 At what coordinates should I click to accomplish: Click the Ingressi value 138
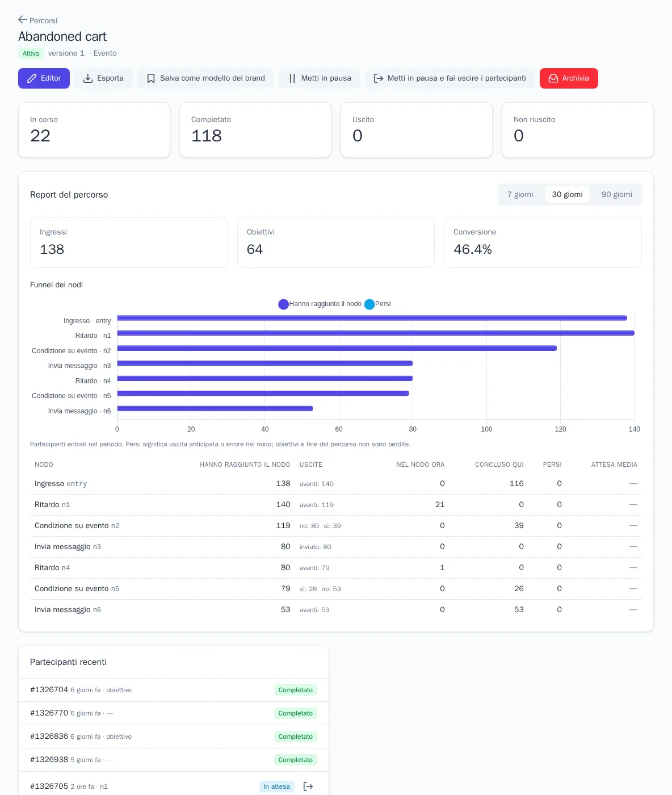click(52, 249)
